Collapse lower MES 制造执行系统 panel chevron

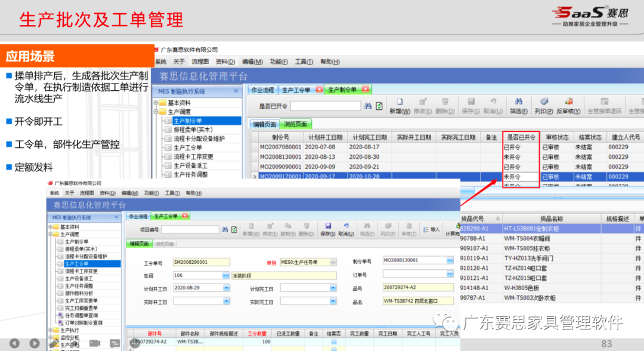pyautogui.click(x=116, y=217)
